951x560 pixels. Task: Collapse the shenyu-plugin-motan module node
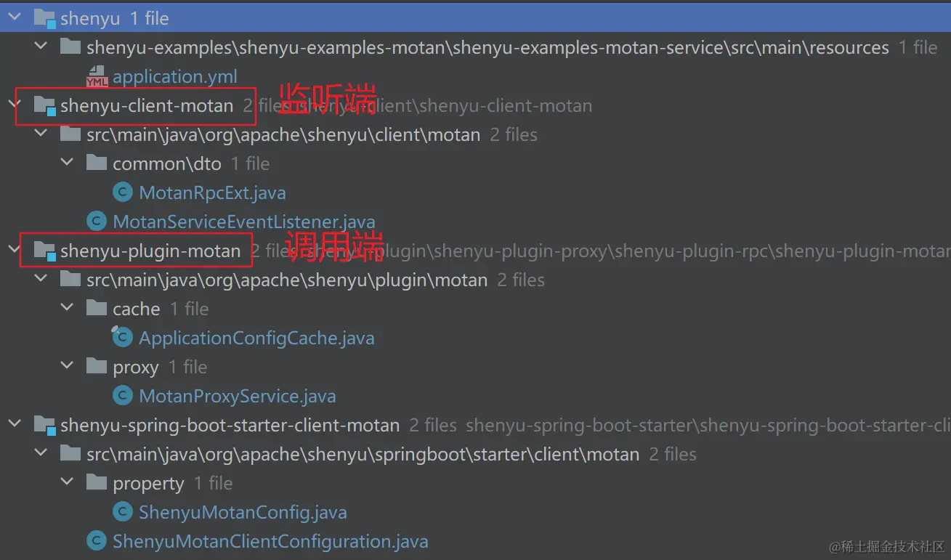[15, 250]
